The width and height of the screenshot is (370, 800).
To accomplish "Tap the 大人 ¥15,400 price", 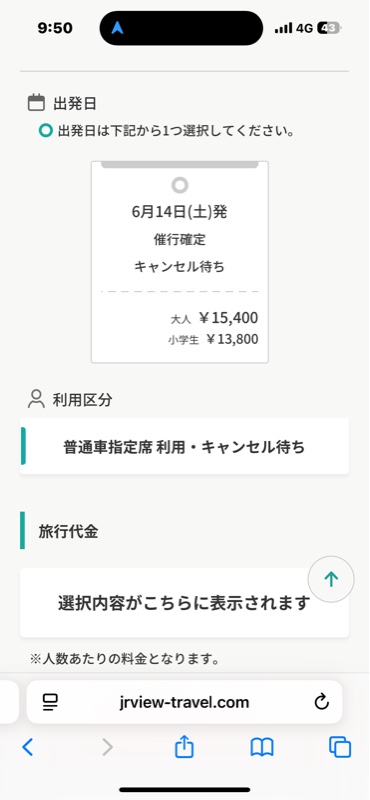I will [x=214, y=318].
